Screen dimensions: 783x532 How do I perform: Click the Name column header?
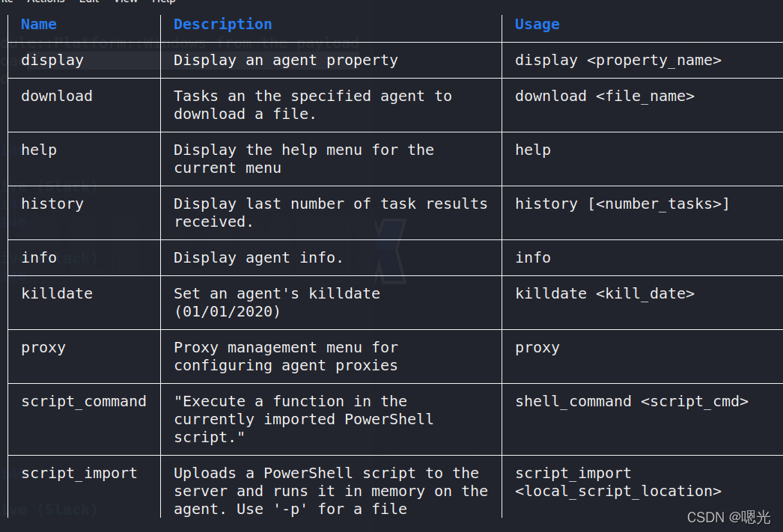pyautogui.click(x=39, y=25)
